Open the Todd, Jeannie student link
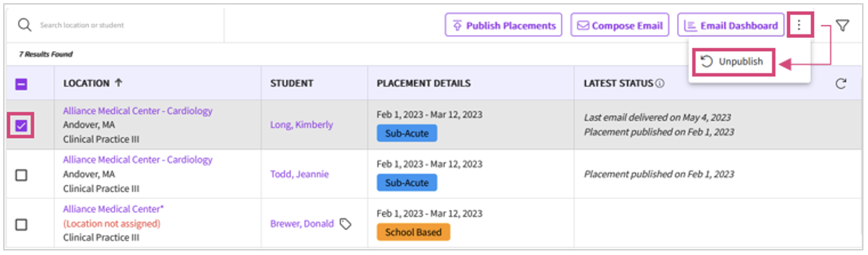The height and width of the screenshot is (255, 868). tap(299, 174)
